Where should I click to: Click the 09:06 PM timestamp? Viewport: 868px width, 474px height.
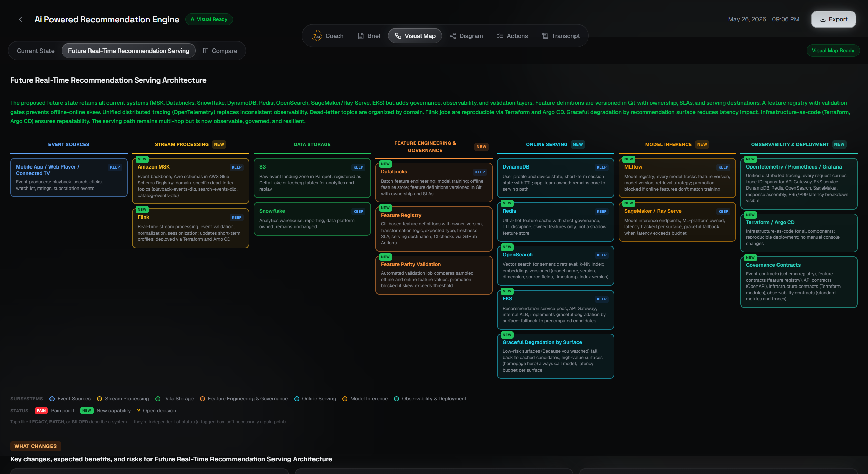click(786, 19)
